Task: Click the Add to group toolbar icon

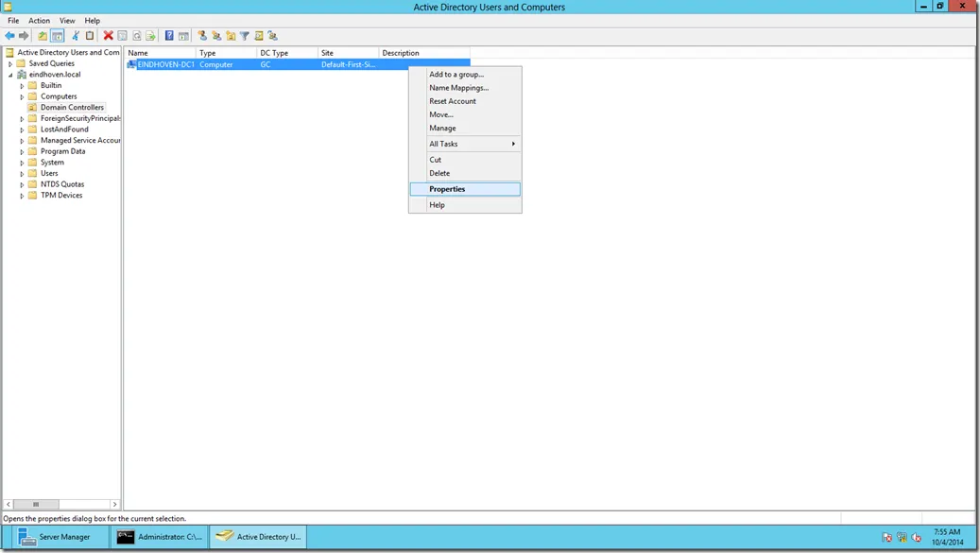Action: click(x=272, y=36)
